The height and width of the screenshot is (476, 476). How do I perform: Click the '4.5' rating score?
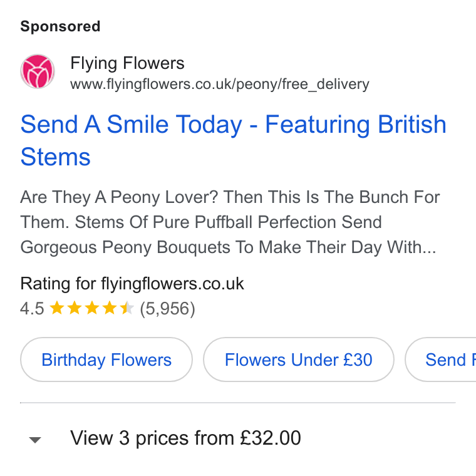pyautogui.click(x=32, y=308)
